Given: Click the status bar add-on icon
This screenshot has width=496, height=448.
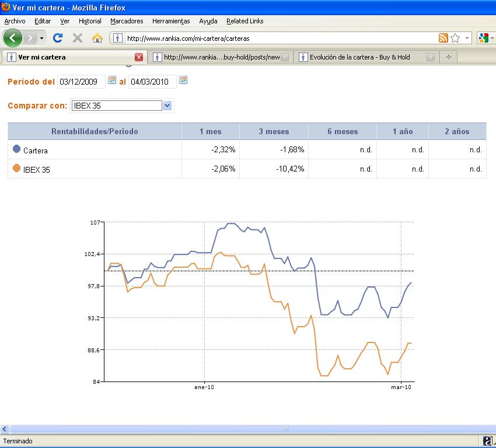Looking at the screenshot, I should [x=488, y=441].
